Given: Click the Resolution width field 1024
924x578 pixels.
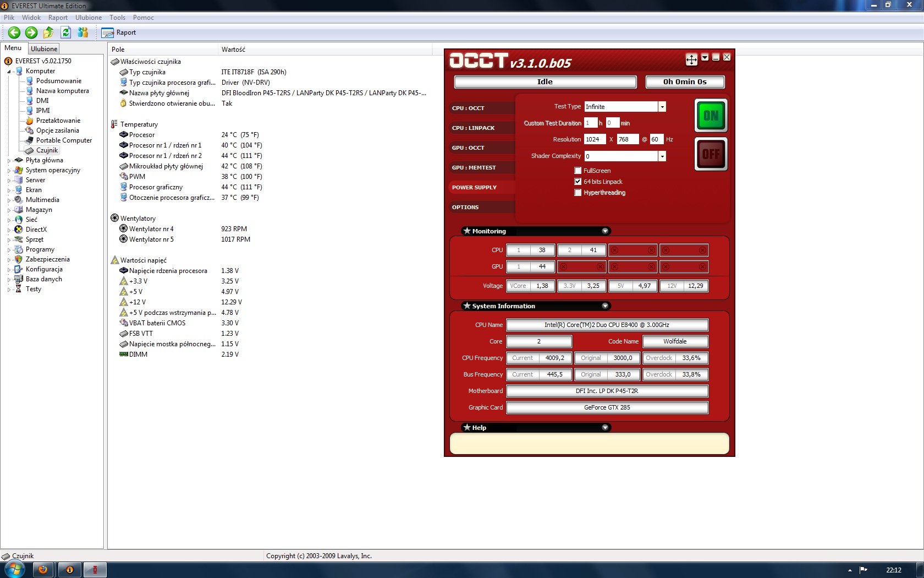Looking at the screenshot, I should pos(595,140).
